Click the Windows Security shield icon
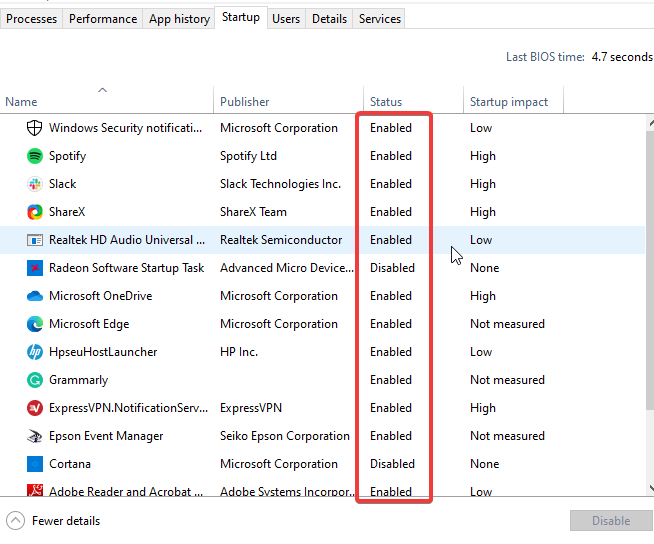The image size is (654, 544). 35,128
